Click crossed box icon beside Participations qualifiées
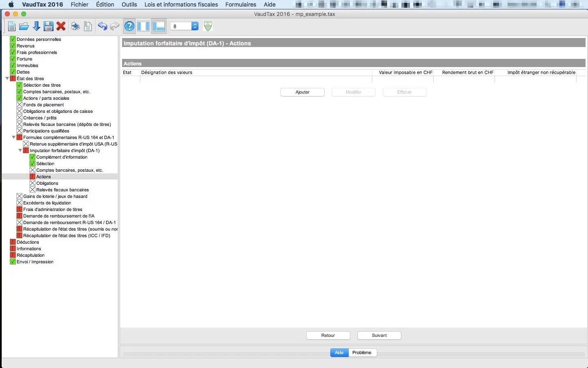 coord(19,131)
